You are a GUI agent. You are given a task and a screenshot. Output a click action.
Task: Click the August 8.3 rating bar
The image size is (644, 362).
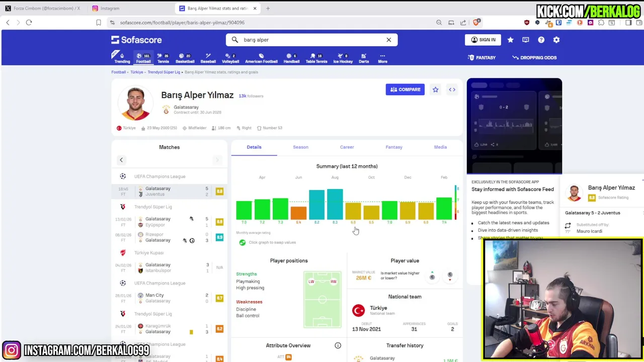pos(335,205)
